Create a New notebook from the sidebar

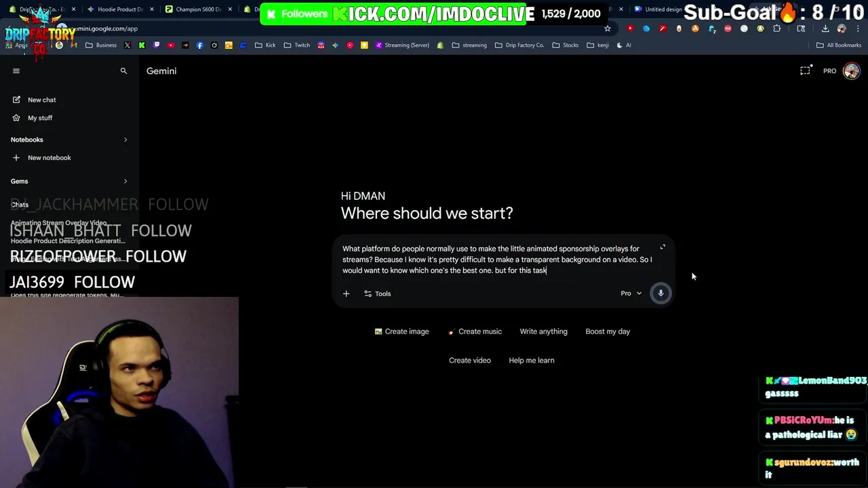[x=69, y=158]
